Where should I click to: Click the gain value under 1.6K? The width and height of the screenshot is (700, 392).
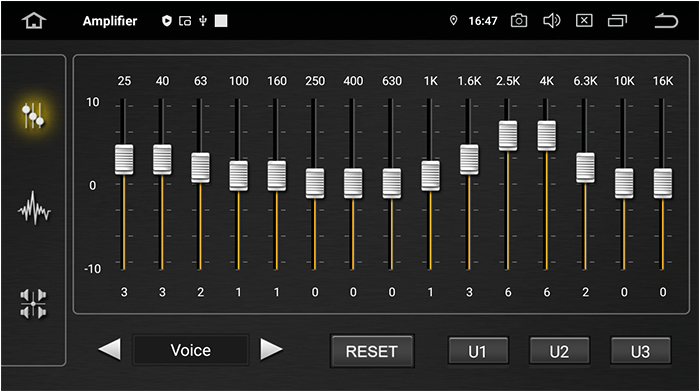(x=469, y=292)
